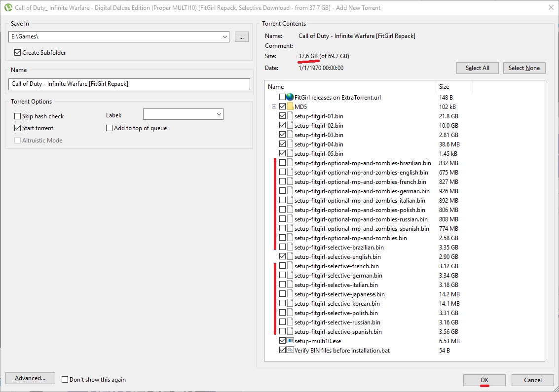This screenshot has height=392, width=559.
Task: Click the 6.53 MB size cell
Action: [x=449, y=341]
